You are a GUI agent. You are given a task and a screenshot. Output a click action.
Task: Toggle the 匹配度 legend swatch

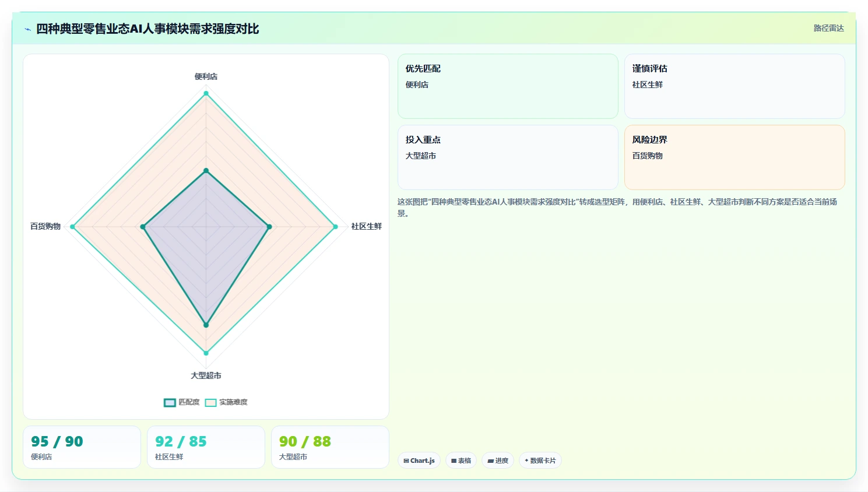[170, 402]
